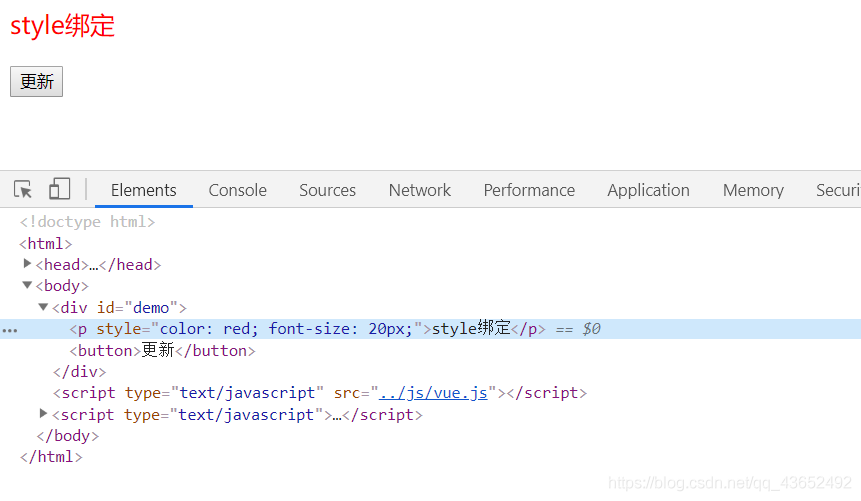Image resolution: width=861 pixels, height=501 pixels.
Task: Switch to the Memory tab
Action: pyautogui.click(x=753, y=190)
